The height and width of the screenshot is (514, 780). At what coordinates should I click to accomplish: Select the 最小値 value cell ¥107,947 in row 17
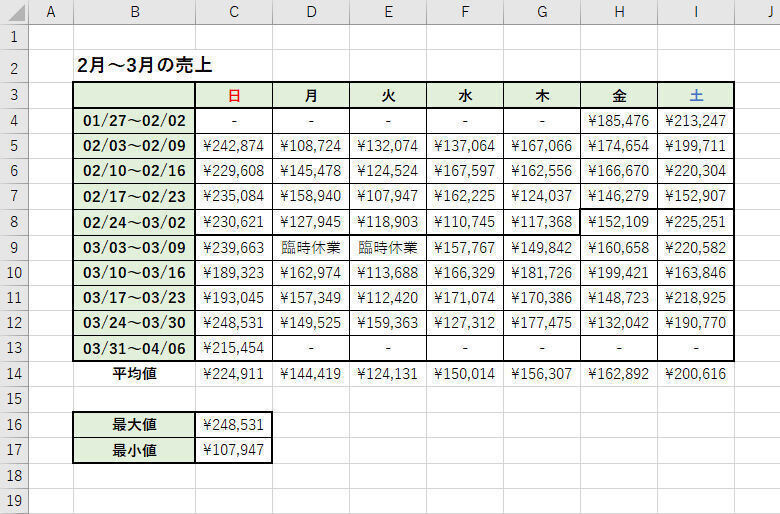point(234,450)
